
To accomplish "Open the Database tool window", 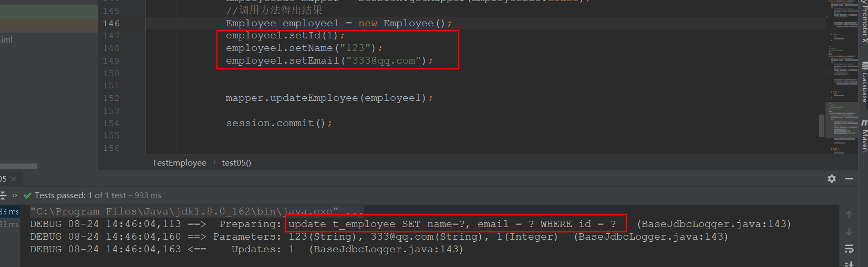I will tap(864, 83).
